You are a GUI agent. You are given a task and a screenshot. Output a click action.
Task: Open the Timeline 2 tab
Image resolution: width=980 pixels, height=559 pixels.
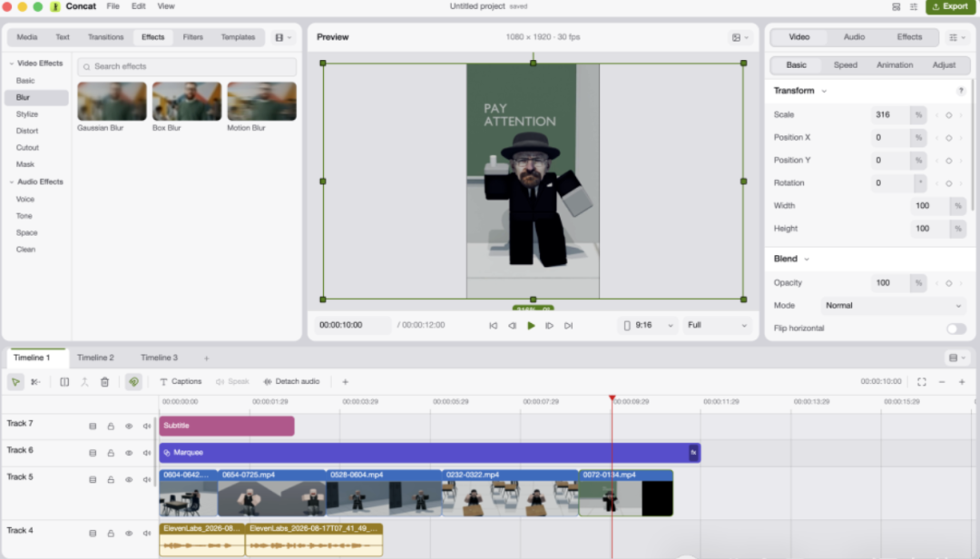point(95,358)
